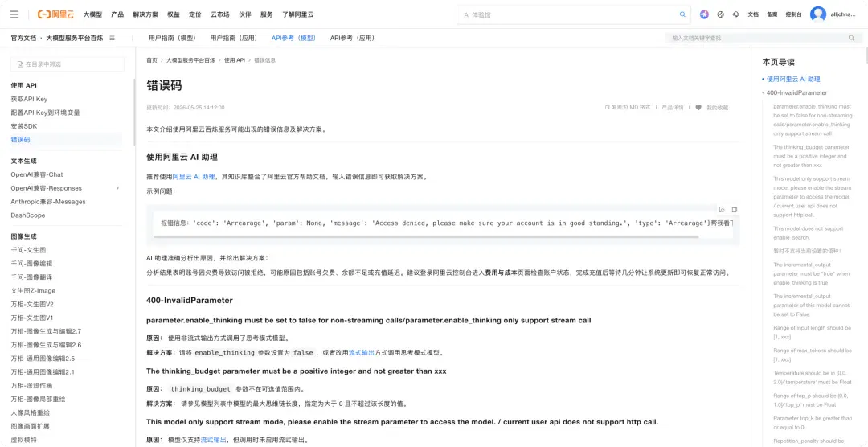Jump to 400-InvalidParameter in 本页导读
The height and width of the screenshot is (447, 868).
tap(797, 93)
